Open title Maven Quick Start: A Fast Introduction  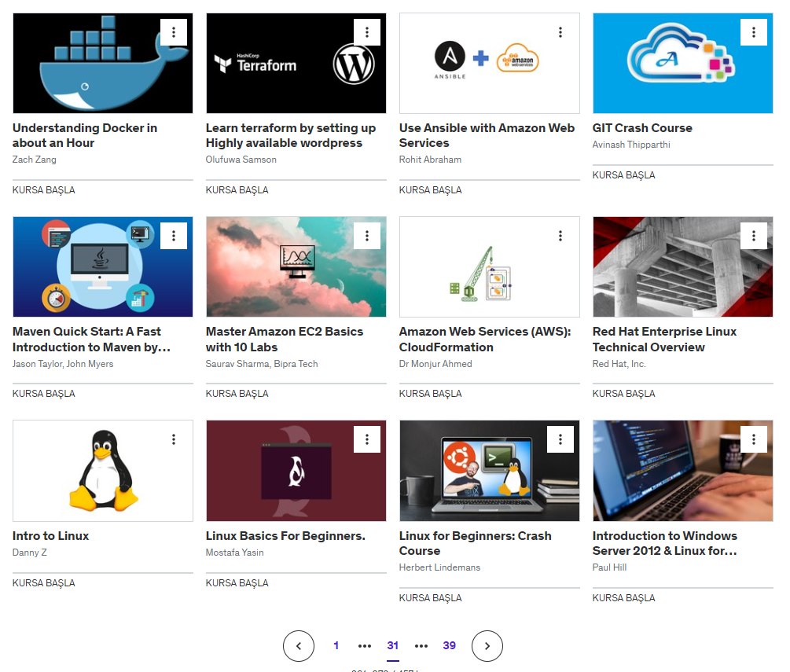(x=92, y=339)
